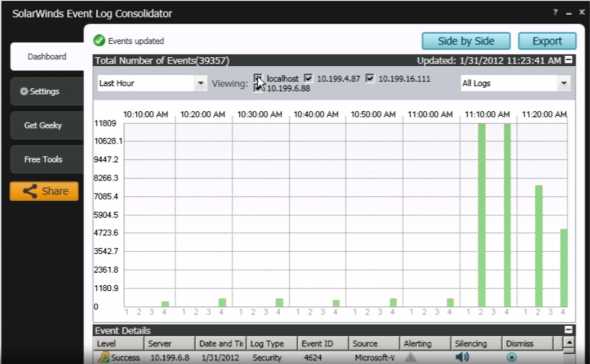Sort by the Log Type column header
590x364 pixels.
271,344
